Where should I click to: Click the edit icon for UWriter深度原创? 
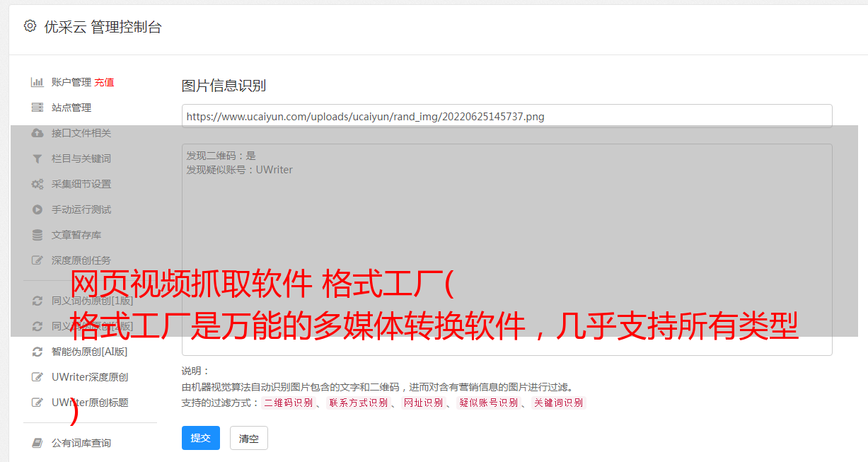point(37,377)
